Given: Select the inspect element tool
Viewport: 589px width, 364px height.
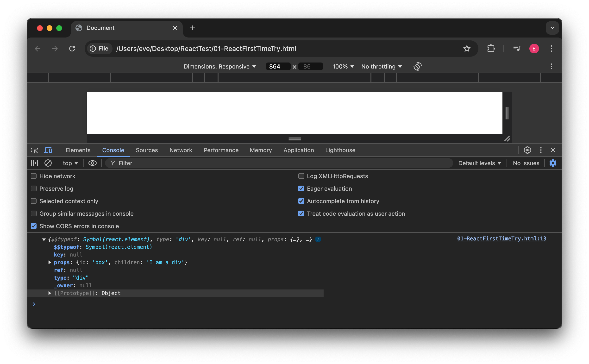Looking at the screenshot, I should (35, 150).
